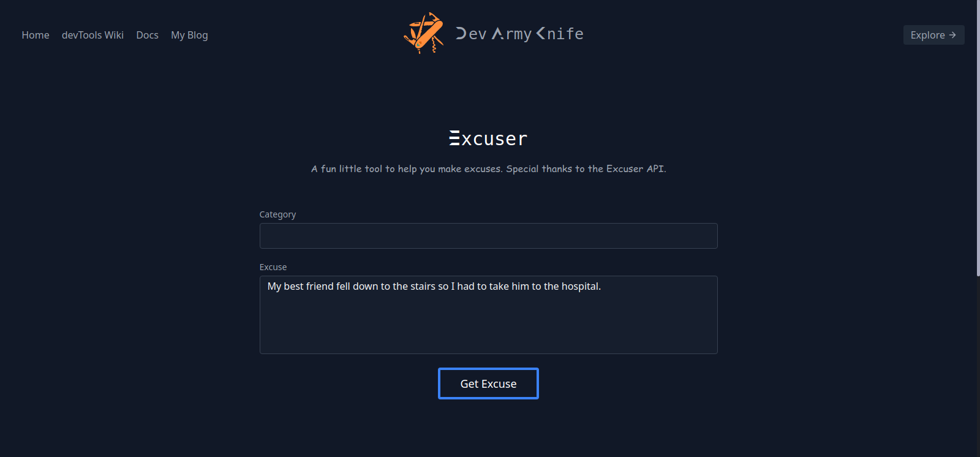Select the Dev Army Knife site title
The width and height of the screenshot is (980, 457).
point(518,34)
